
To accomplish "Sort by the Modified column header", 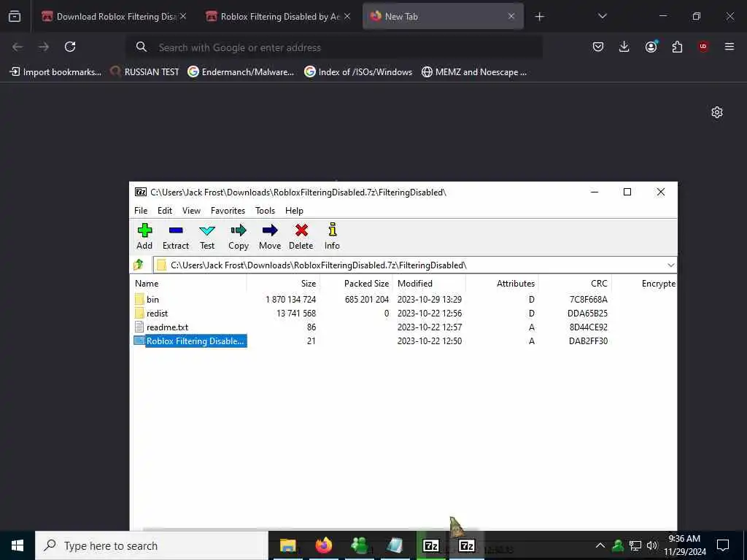I will click(429, 284).
